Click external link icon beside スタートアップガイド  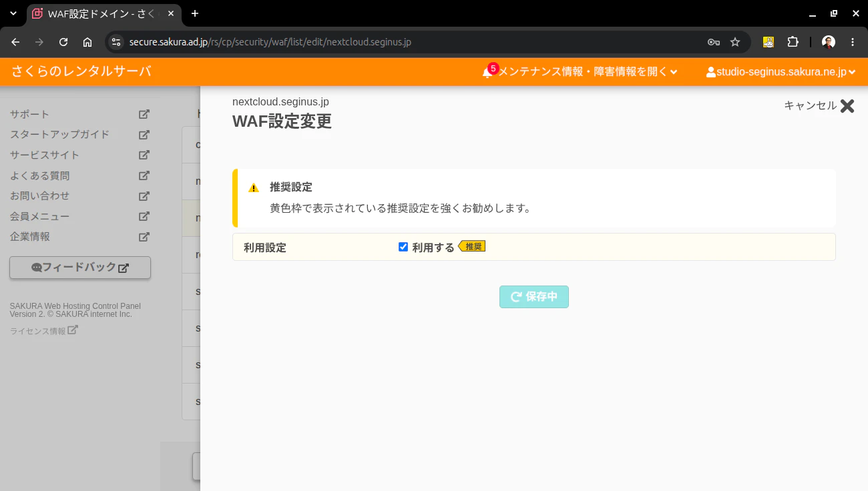144,134
